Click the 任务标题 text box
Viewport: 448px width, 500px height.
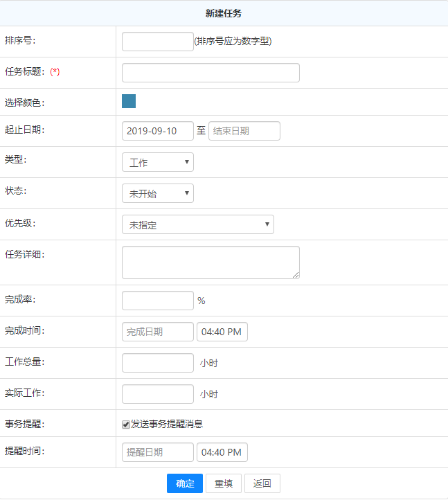(x=210, y=73)
